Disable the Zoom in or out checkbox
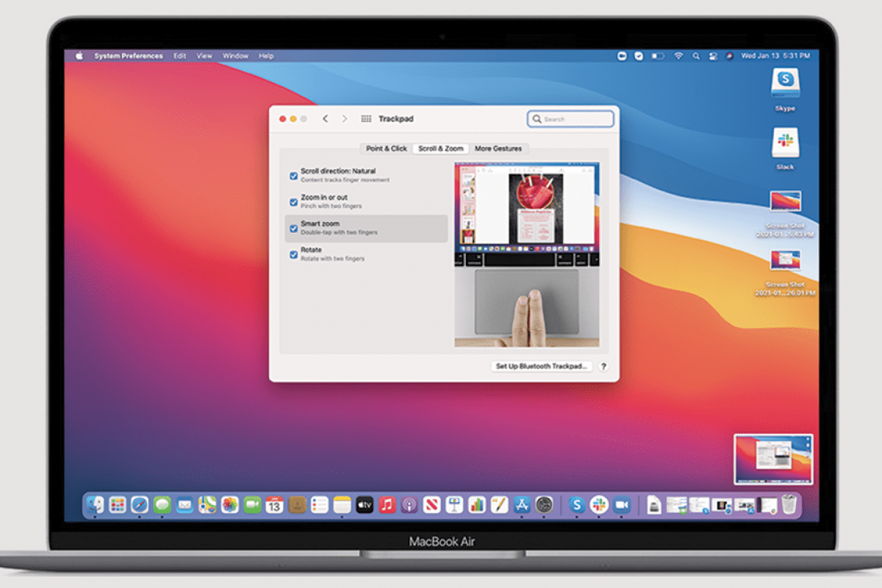The image size is (882, 588). 293,201
